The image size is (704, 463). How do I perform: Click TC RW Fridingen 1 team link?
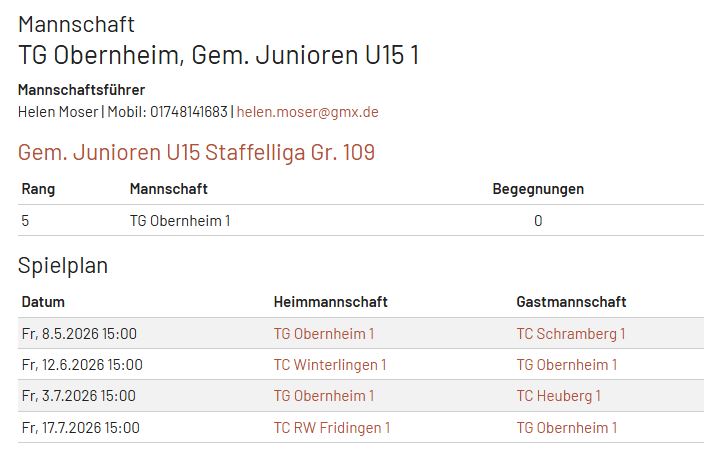[331, 428]
